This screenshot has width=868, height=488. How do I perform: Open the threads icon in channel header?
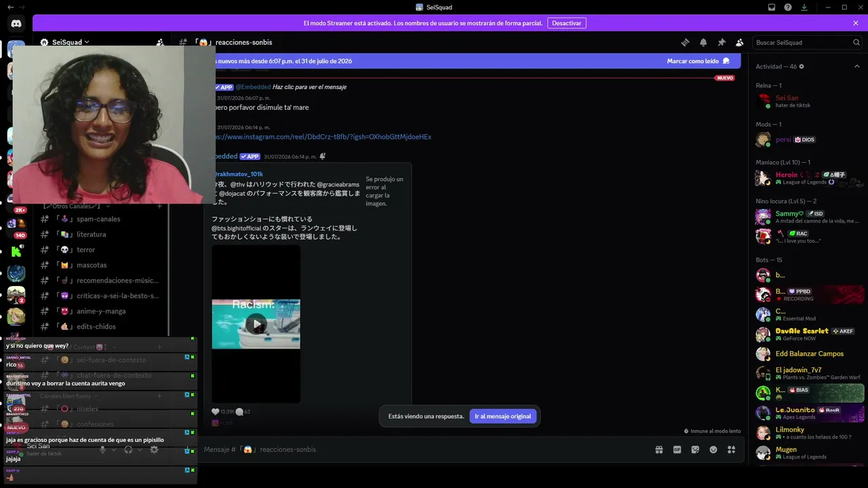(x=685, y=42)
